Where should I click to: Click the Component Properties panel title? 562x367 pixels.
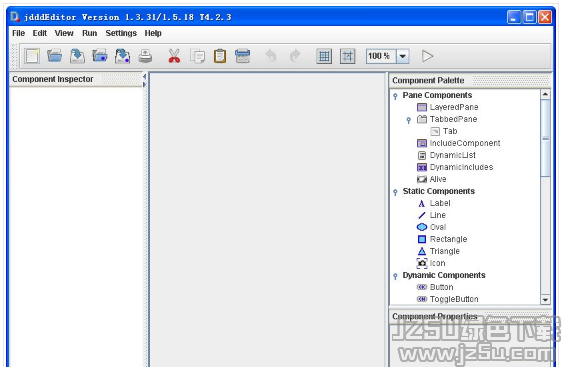pyautogui.click(x=435, y=317)
